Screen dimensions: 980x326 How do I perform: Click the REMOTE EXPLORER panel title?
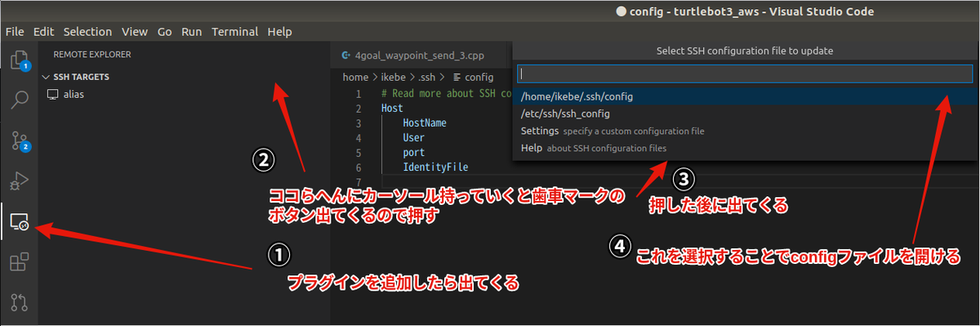coord(92,55)
